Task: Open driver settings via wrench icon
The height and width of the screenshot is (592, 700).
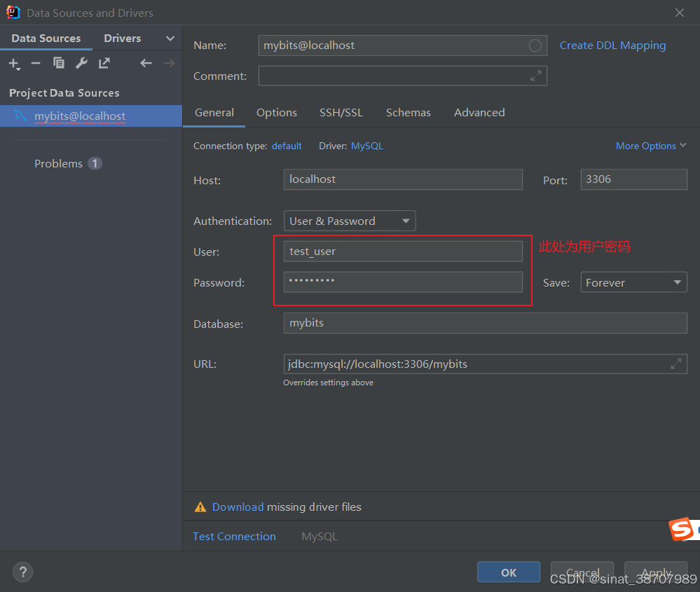Action: (81, 63)
